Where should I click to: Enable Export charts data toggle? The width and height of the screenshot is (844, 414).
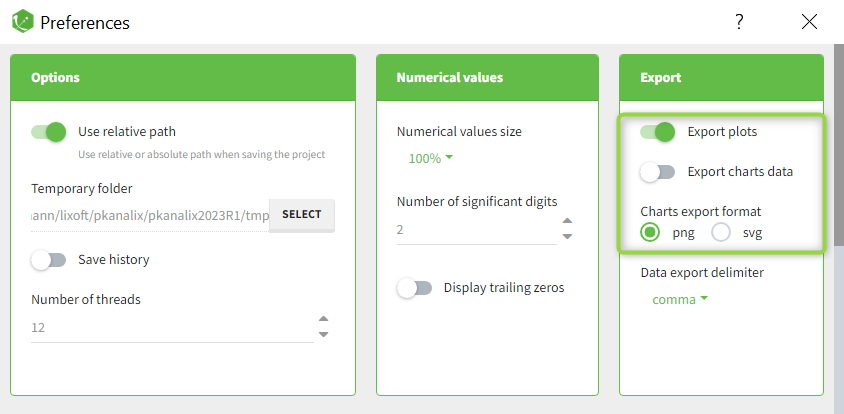658,172
